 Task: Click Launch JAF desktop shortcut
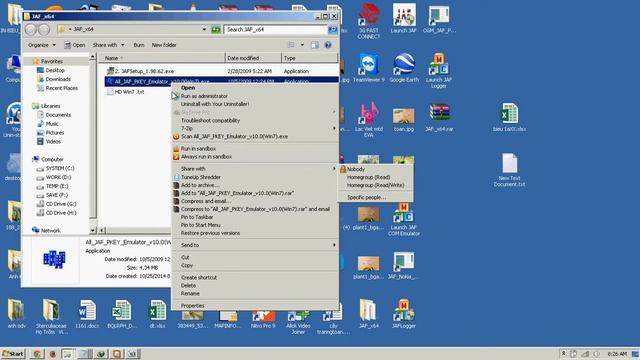pos(404,18)
